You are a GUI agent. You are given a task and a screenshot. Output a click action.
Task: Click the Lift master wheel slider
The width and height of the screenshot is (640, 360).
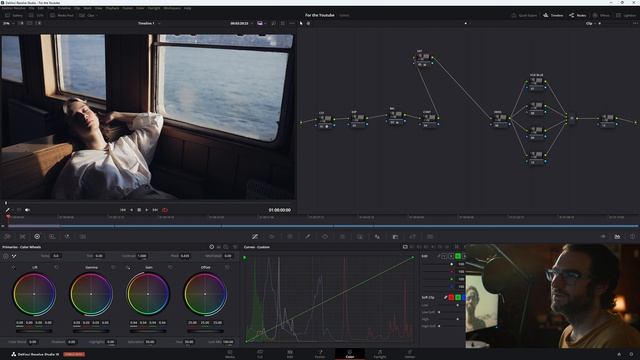point(34,331)
